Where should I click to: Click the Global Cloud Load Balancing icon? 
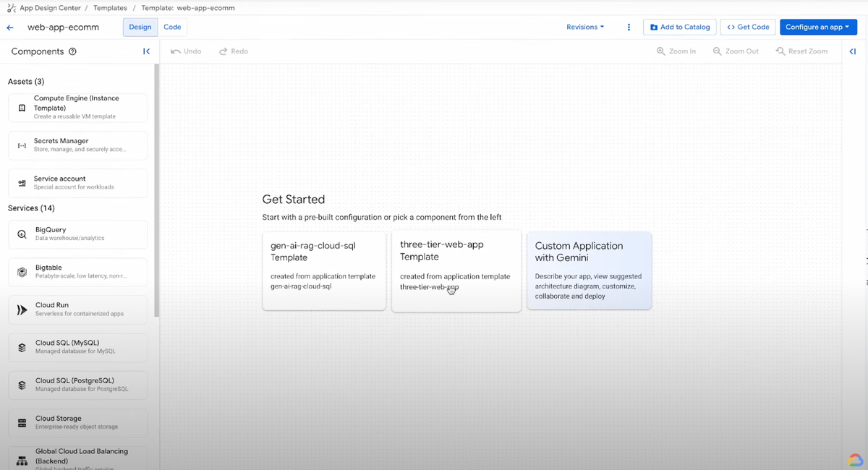22,461
